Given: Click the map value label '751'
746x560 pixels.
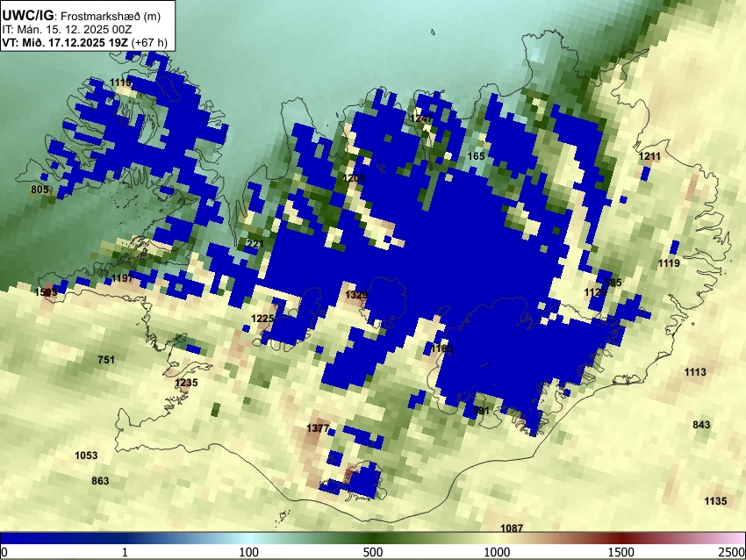Looking at the screenshot, I should [x=106, y=360].
